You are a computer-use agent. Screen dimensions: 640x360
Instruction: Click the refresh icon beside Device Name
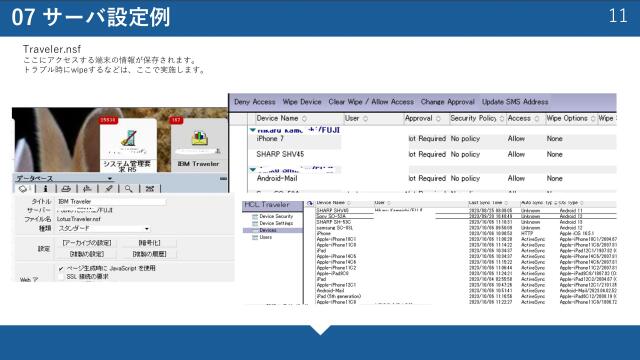[310, 203]
